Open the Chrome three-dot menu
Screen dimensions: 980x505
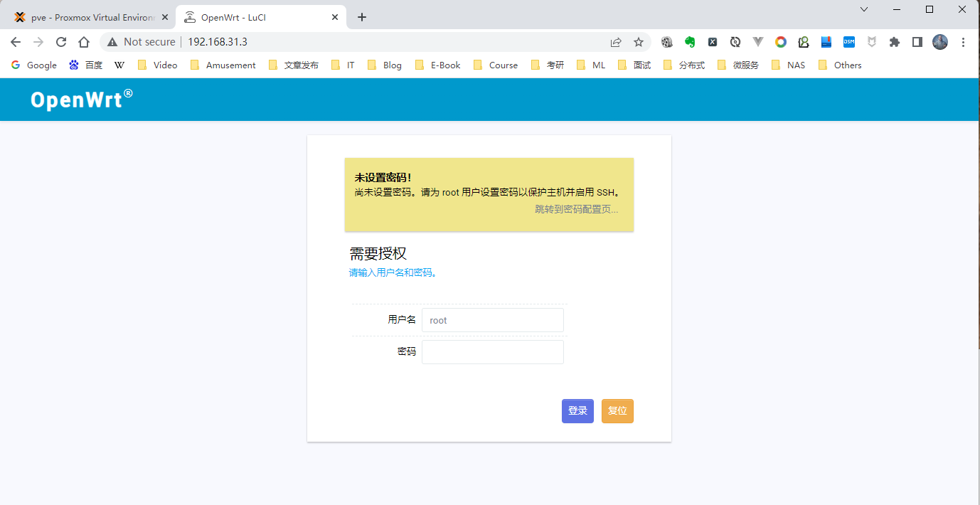click(963, 42)
